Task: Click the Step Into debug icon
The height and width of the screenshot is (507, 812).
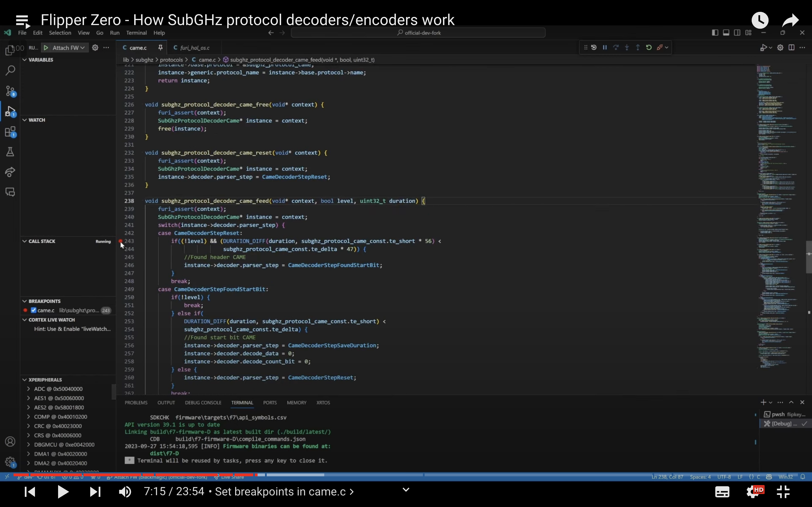Action: [x=627, y=47]
